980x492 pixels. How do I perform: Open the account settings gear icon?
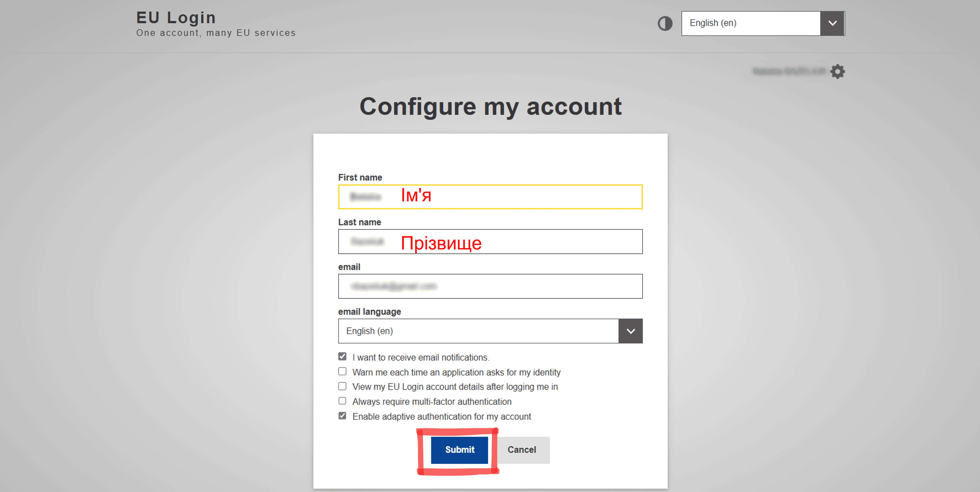click(837, 71)
